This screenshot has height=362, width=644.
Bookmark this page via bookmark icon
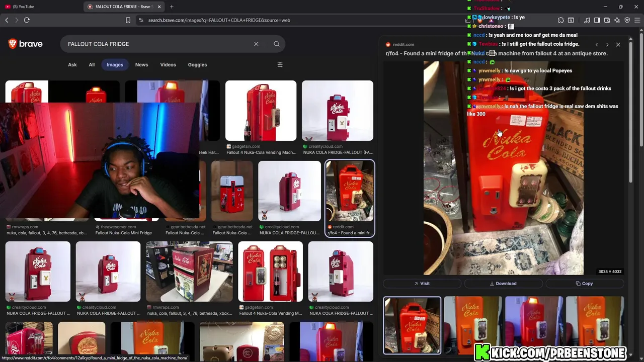click(x=128, y=20)
